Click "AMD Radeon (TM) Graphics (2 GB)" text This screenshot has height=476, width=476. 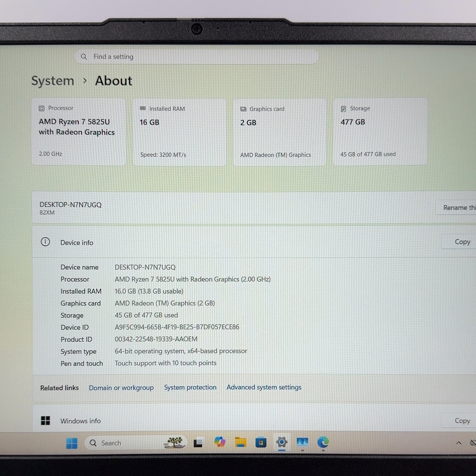point(165,303)
